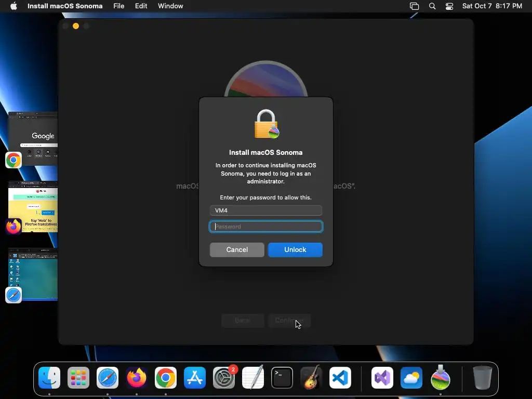The height and width of the screenshot is (399, 532).
Task: Launch Safari from the Dock
Action: (108, 378)
